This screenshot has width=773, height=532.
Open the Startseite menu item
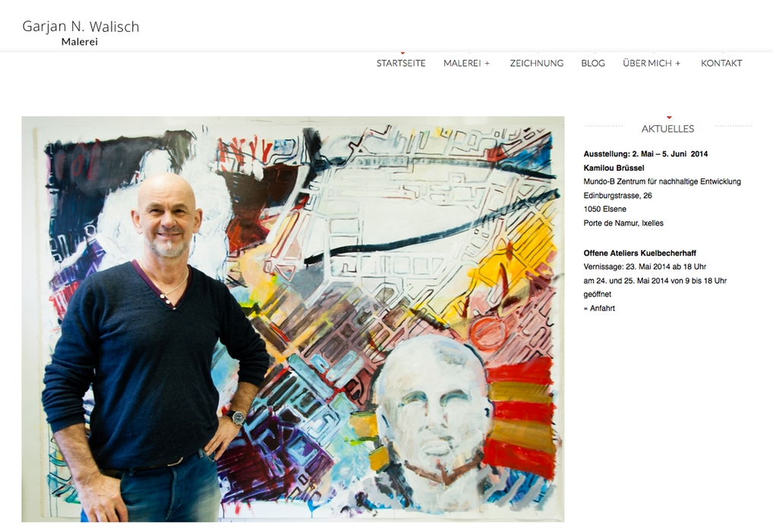(x=401, y=63)
